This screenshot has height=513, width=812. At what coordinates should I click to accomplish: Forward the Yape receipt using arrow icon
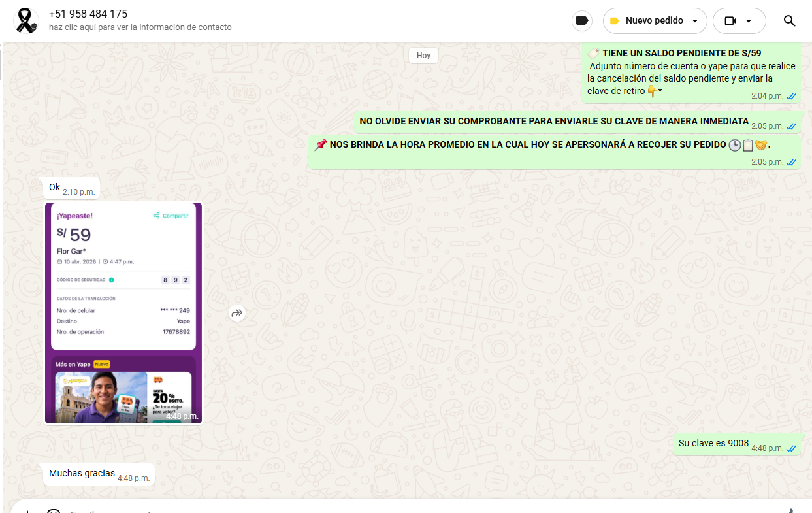236,314
